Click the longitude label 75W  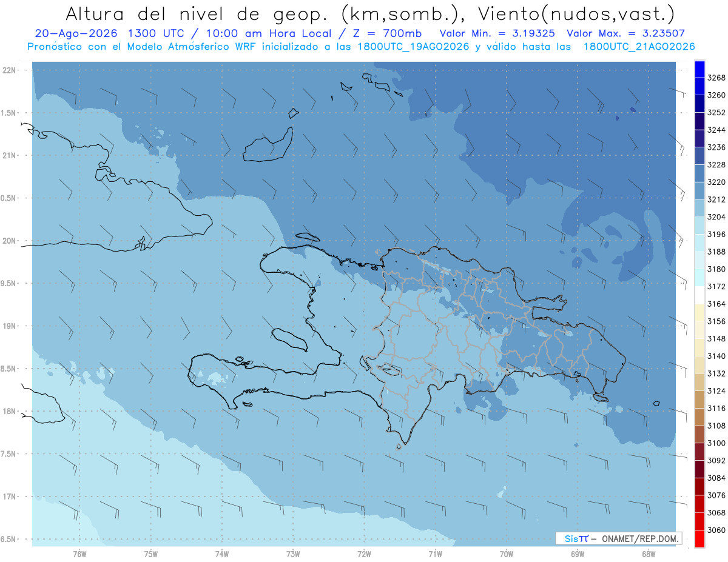point(151,554)
